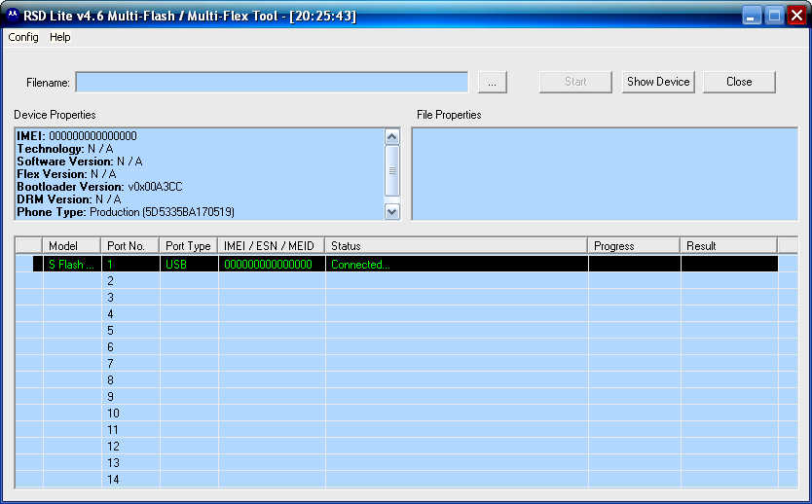812x504 pixels.
Task: Close RSD Lite with the red X
Action: (796, 16)
